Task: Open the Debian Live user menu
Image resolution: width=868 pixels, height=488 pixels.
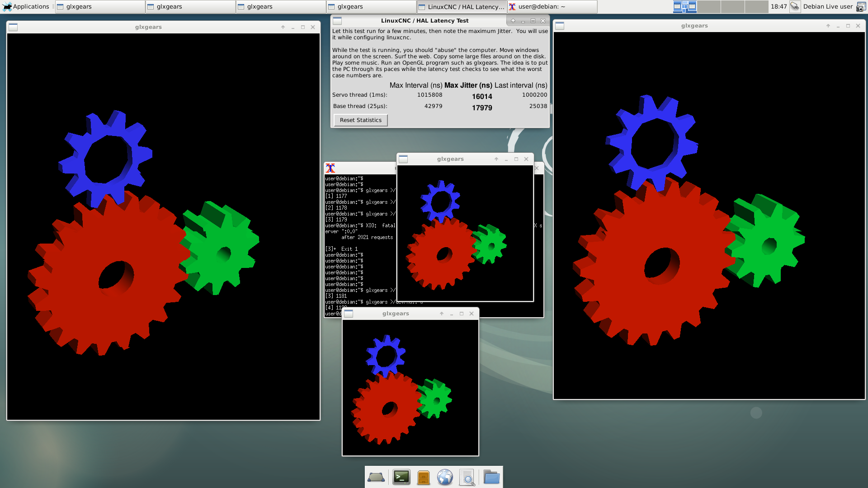Action: point(827,6)
